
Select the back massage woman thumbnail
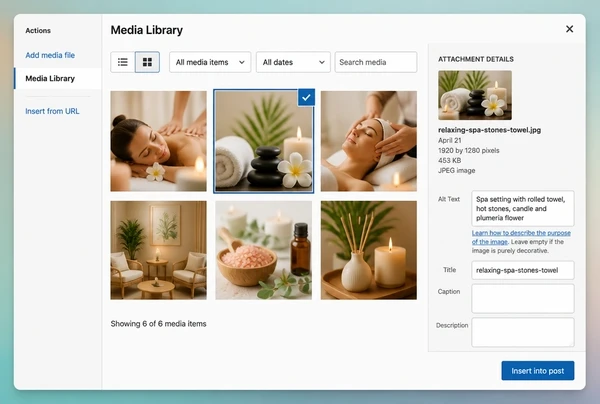[158, 141]
